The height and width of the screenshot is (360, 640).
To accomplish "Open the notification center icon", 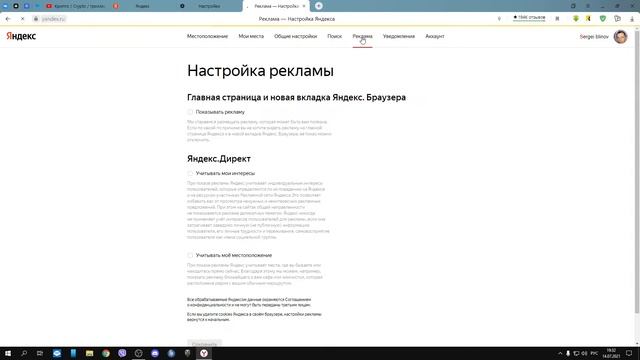I will [x=629, y=353].
